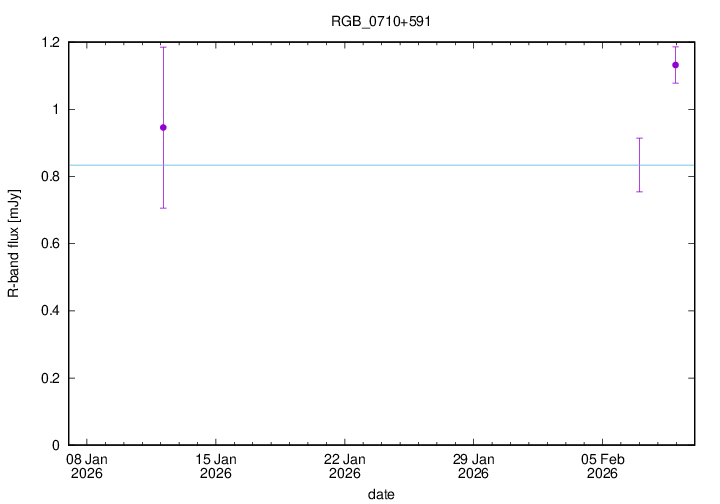The image size is (720, 504).
Task: Click the lower error bar cap near 0.7
Action: [x=163, y=208]
